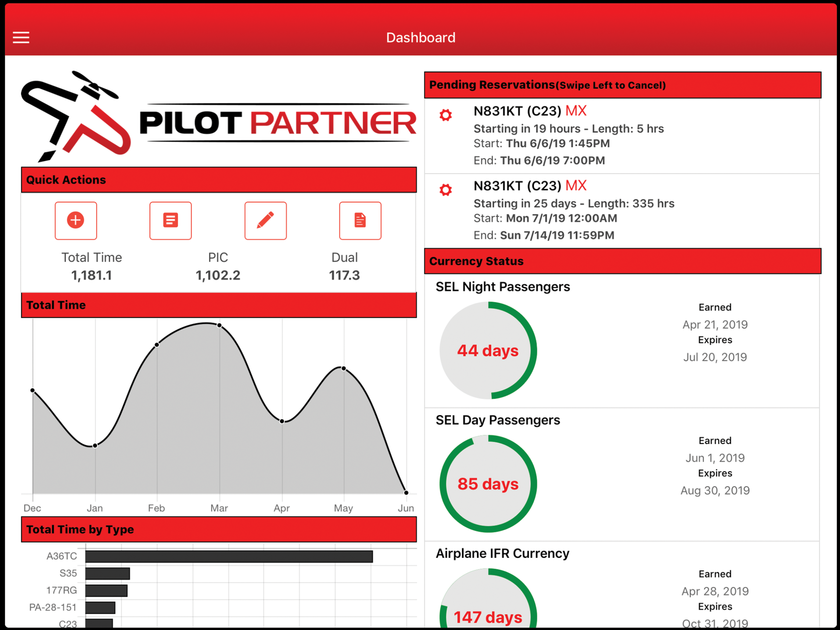This screenshot has height=630, width=840.
Task: Click the Quick Actions header
Action: click(219, 180)
